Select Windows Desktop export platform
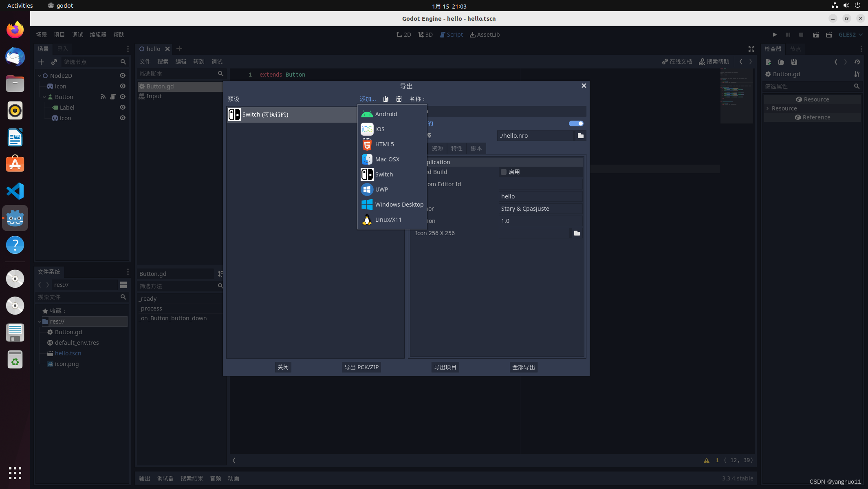 pos(392,205)
